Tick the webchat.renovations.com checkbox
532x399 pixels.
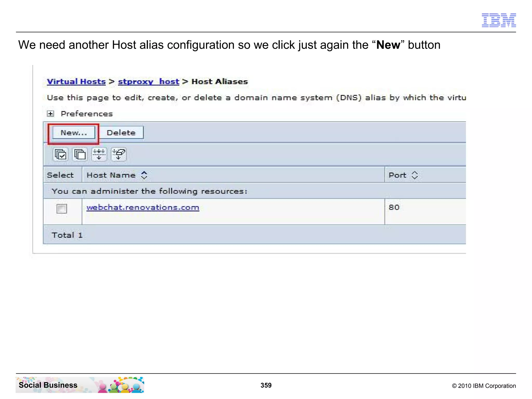tap(62, 208)
